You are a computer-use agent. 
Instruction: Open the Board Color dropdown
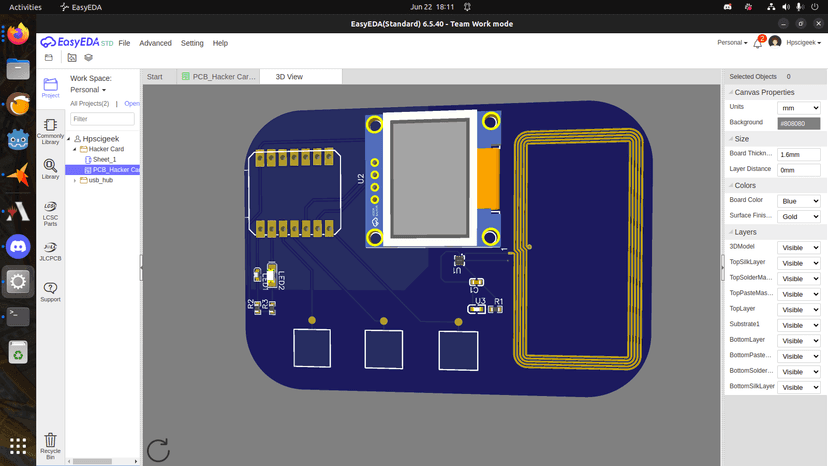pyautogui.click(x=799, y=200)
